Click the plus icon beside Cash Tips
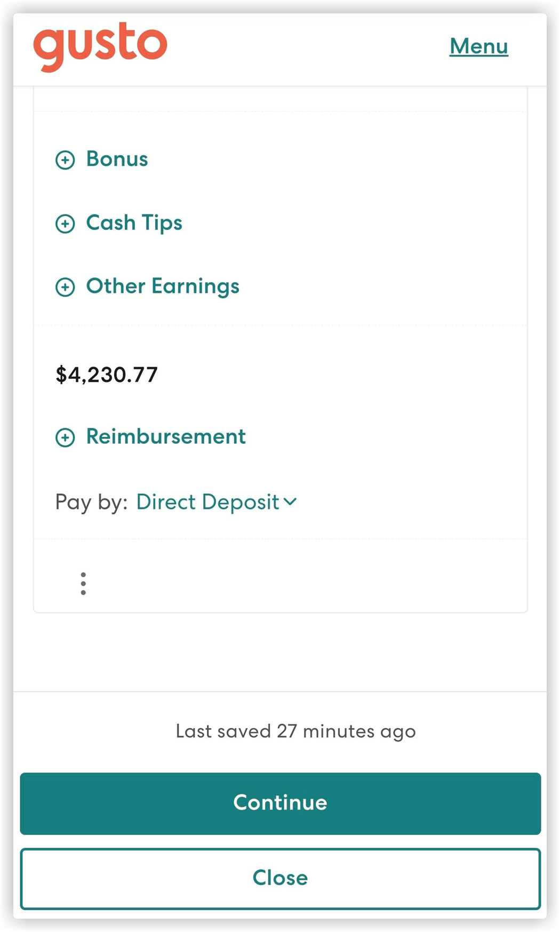This screenshot has width=560, height=932. point(65,224)
